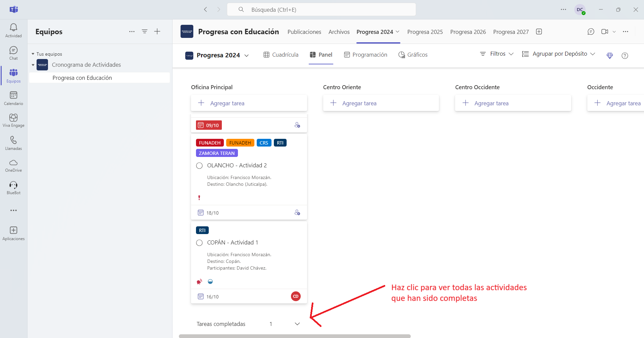This screenshot has height=338, width=644.
Task: Open BlueBot app
Action: 13,188
